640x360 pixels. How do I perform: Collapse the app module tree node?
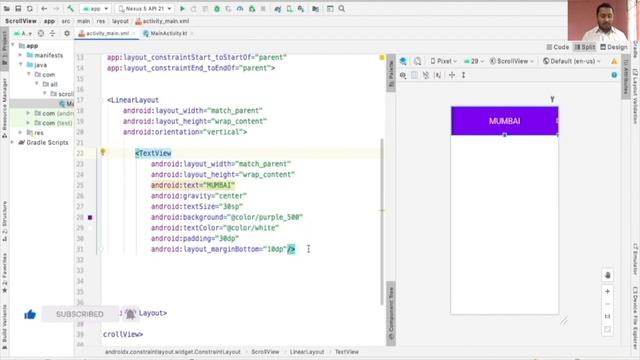(13, 46)
